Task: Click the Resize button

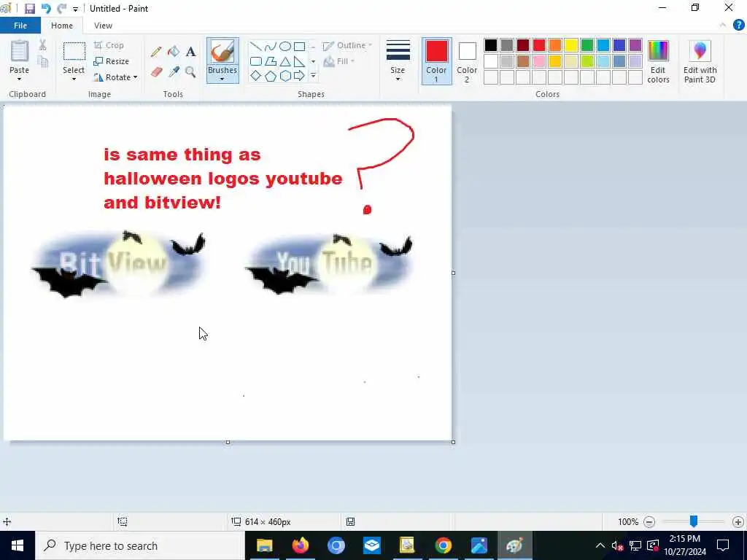Action: pyautogui.click(x=112, y=61)
